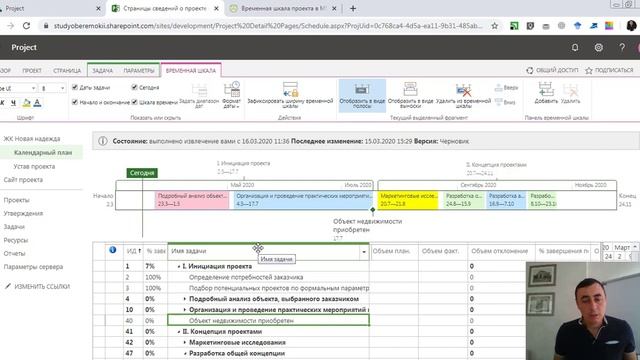Sort by the ИД column header

(133, 251)
